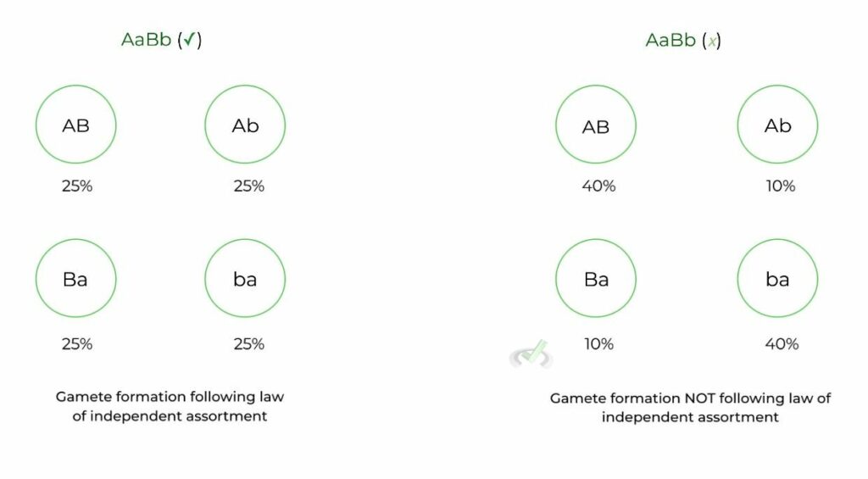The height and width of the screenshot is (479, 868).
Task: Click the 10% label under the Ab circle
Action: 780,186
